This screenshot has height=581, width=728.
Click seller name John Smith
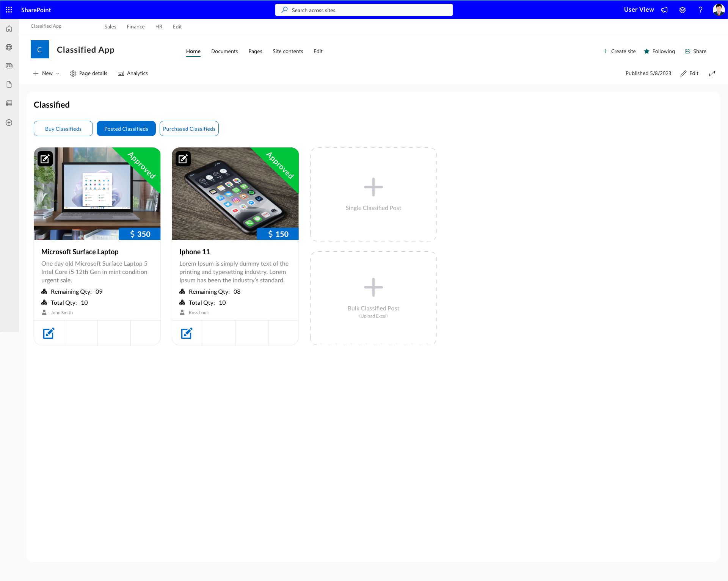click(62, 313)
